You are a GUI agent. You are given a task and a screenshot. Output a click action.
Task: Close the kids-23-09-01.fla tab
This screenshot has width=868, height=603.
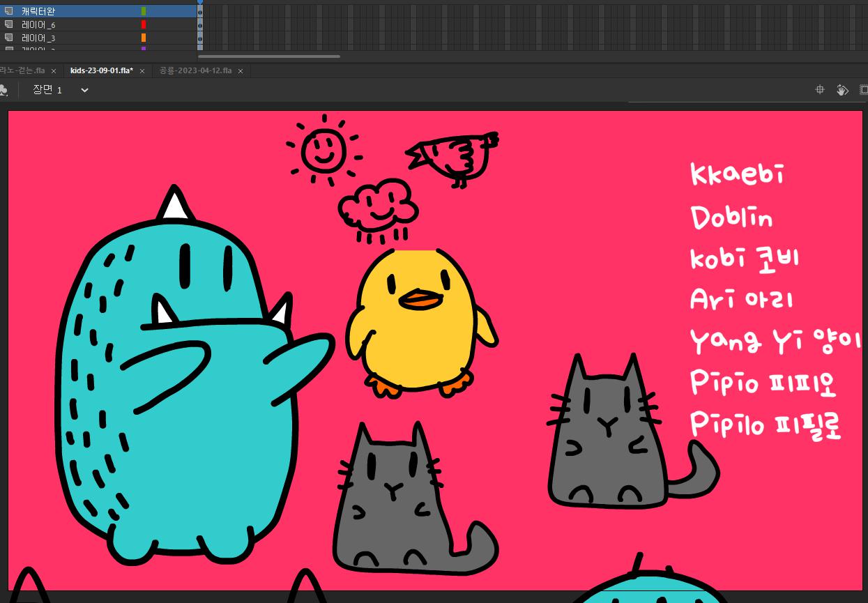[142, 71]
